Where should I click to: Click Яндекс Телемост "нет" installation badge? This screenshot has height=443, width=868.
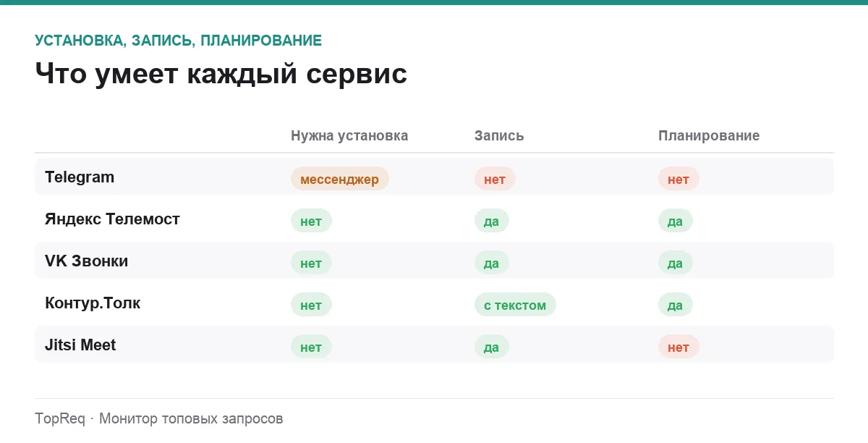point(311,221)
